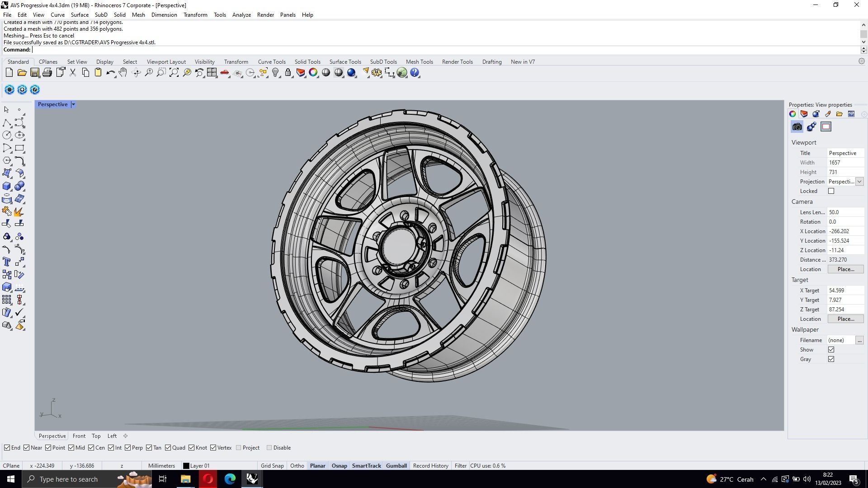
Task: Toggle the wallpaper Gray checkbox
Action: click(831, 359)
